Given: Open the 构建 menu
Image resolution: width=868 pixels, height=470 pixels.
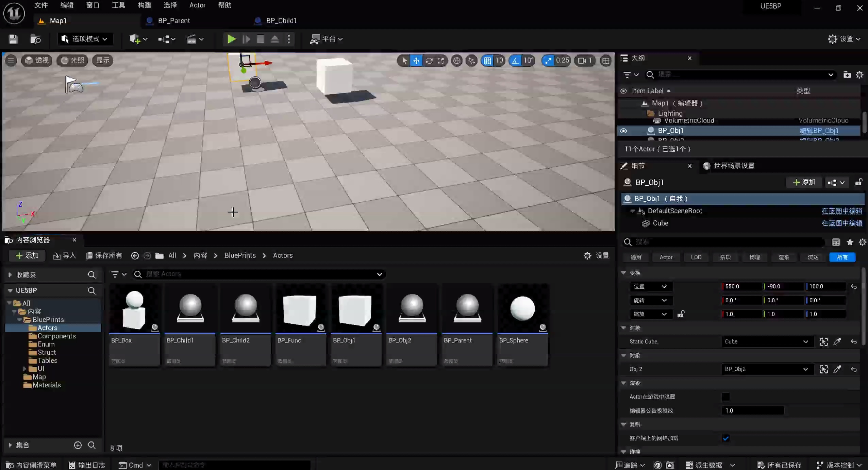Looking at the screenshot, I should pyautogui.click(x=144, y=5).
